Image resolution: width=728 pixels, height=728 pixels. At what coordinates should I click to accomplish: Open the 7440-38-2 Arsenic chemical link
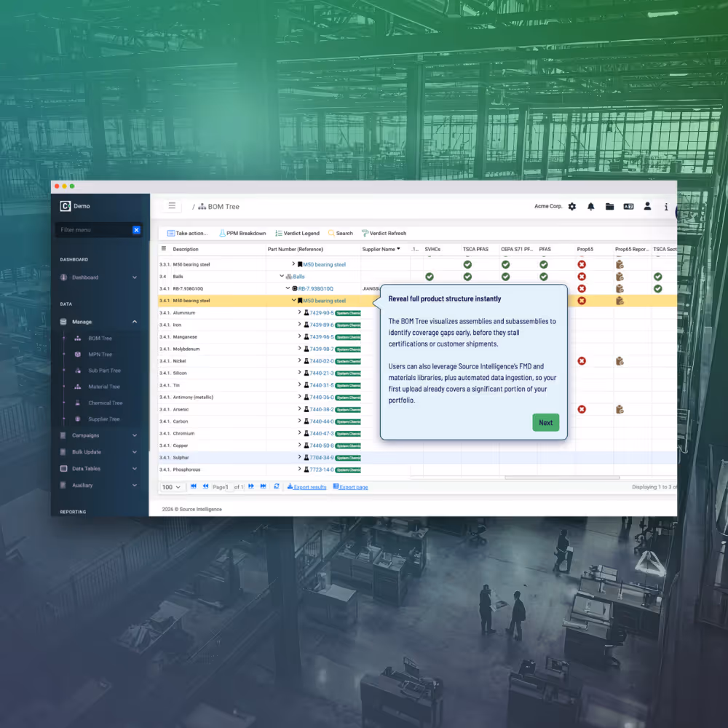click(321, 409)
